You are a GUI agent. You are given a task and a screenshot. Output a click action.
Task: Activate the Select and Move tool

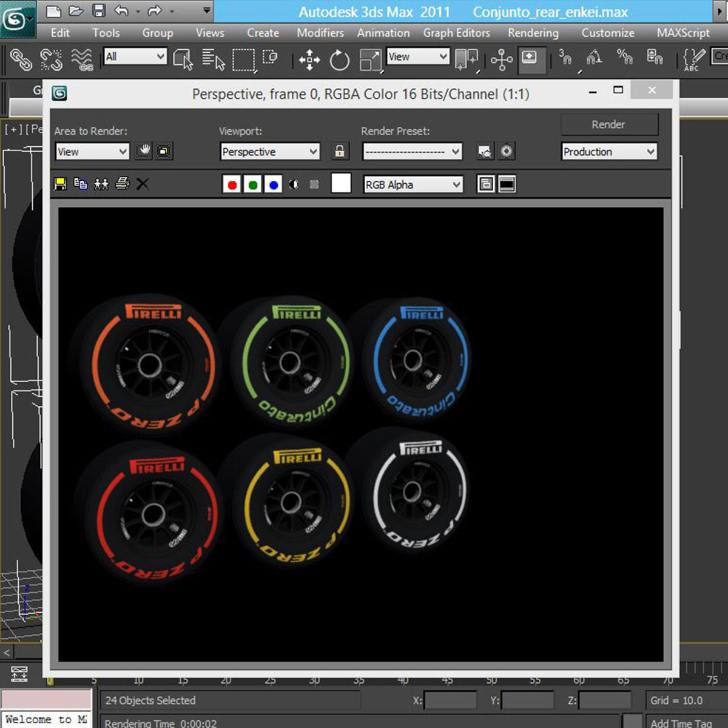[309, 59]
